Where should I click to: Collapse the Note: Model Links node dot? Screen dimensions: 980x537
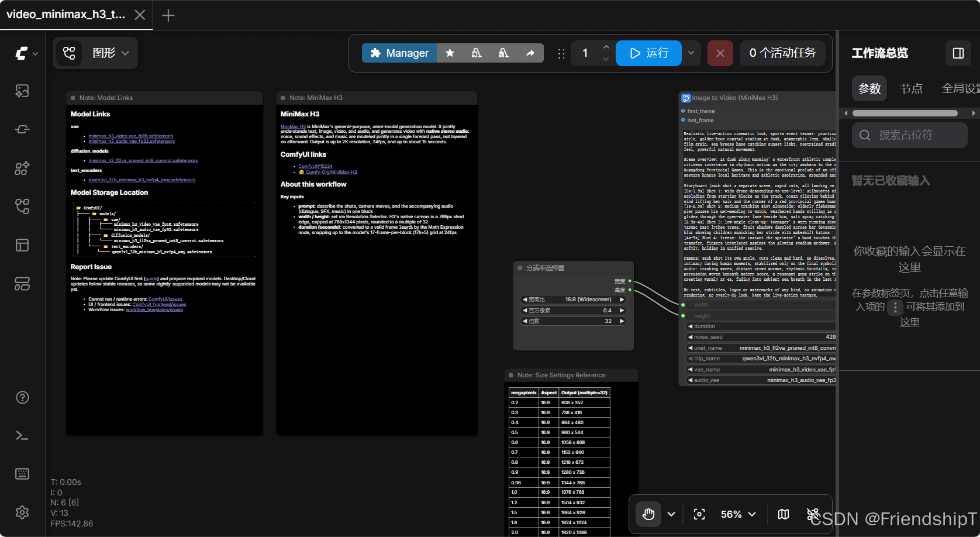73,98
